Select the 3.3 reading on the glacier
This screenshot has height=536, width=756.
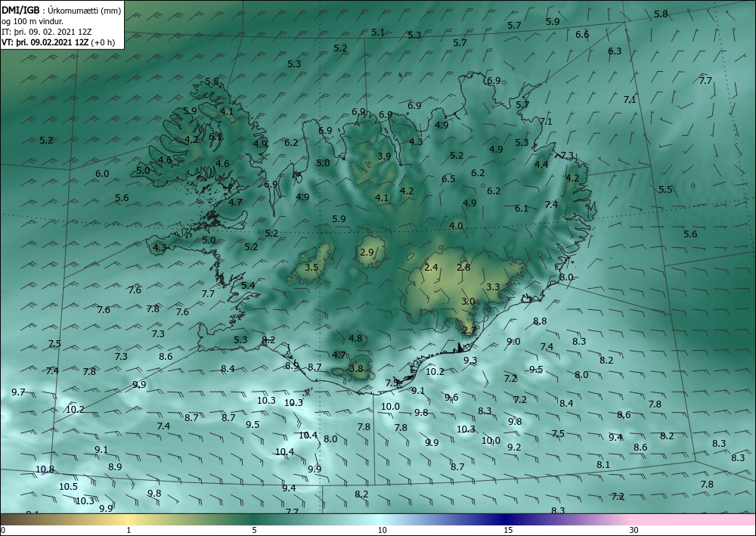pyautogui.click(x=493, y=287)
